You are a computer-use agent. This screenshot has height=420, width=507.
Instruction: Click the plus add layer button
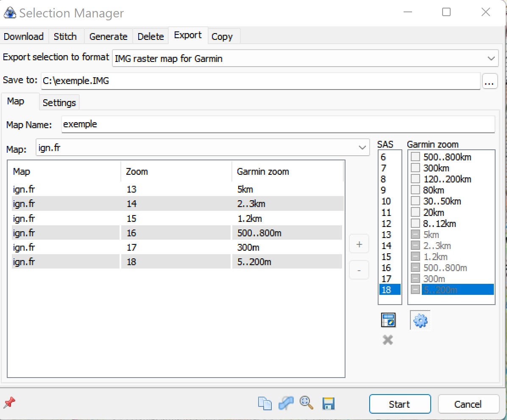(x=359, y=244)
